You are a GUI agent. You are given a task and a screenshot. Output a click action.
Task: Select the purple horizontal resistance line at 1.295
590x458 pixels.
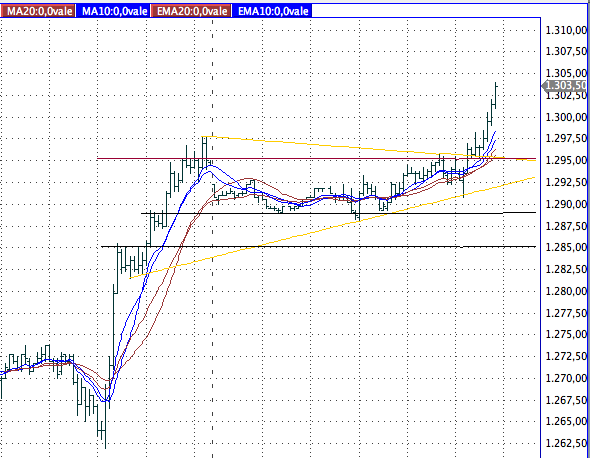(x=316, y=159)
